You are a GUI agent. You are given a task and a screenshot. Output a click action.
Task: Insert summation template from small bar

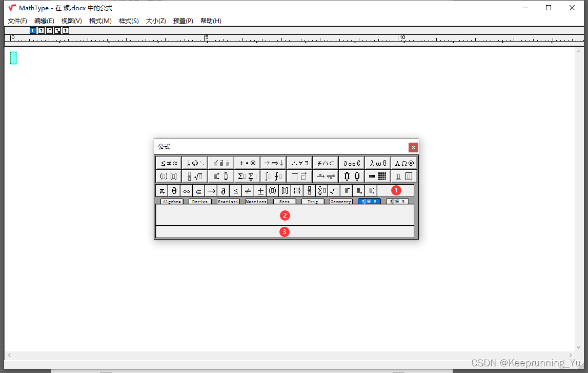[321, 191]
